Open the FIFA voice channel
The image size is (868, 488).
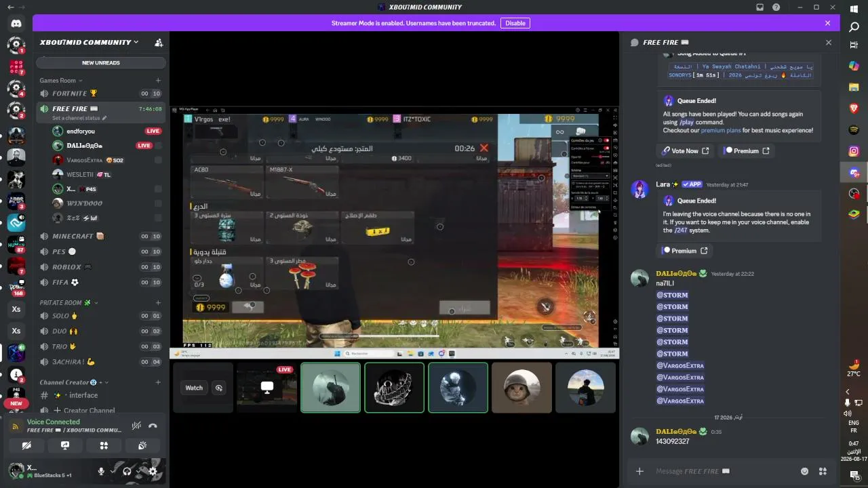[100, 283]
